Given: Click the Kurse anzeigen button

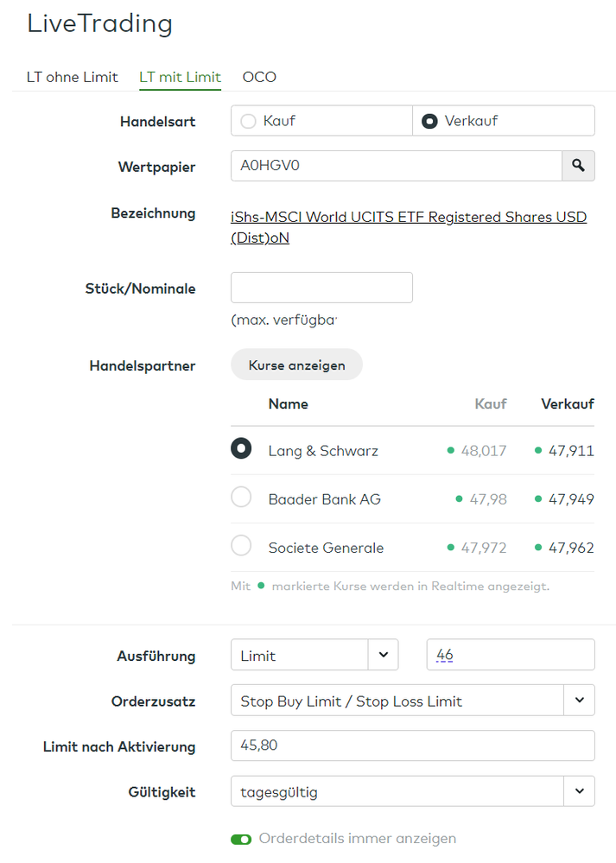Looking at the screenshot, I should tap(296, 364).
